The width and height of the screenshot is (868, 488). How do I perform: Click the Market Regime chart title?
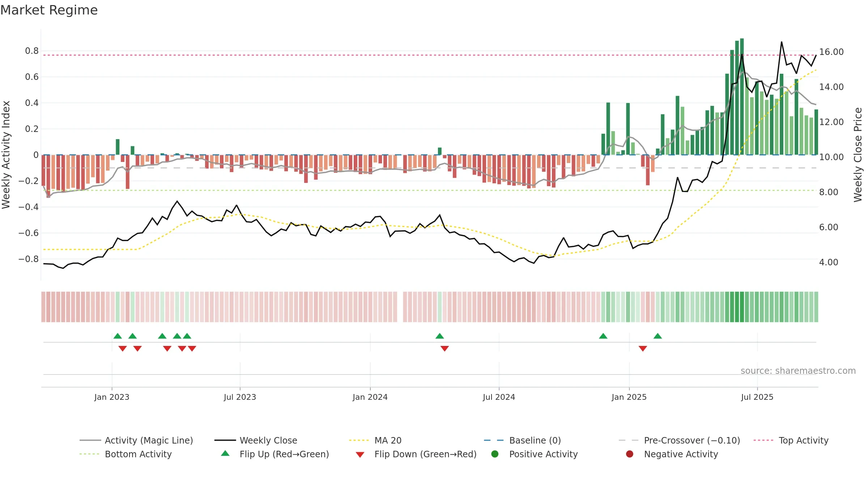(x=49, y=10)
